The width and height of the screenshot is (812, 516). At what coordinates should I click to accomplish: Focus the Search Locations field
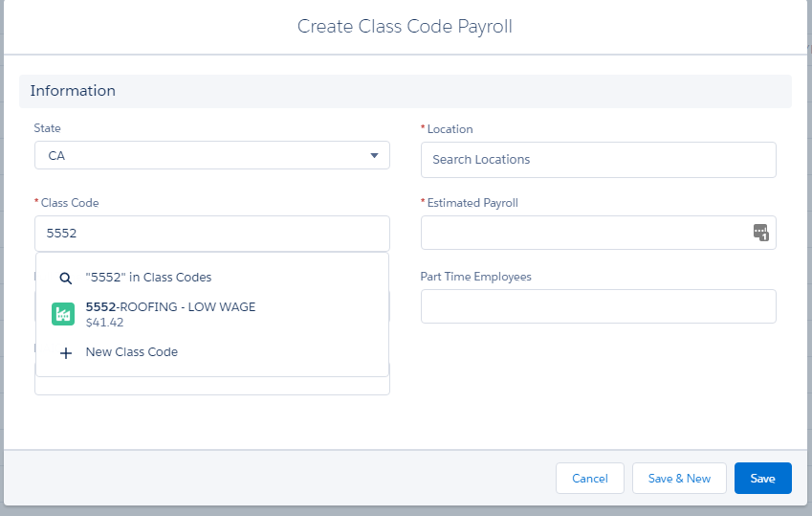pyautogui.click(x=598, y=160)
